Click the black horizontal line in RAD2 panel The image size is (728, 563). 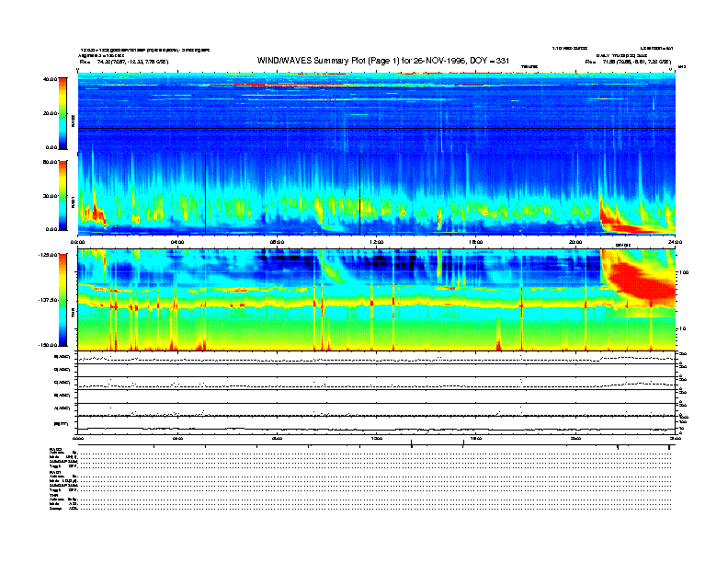tap(377, 128)
